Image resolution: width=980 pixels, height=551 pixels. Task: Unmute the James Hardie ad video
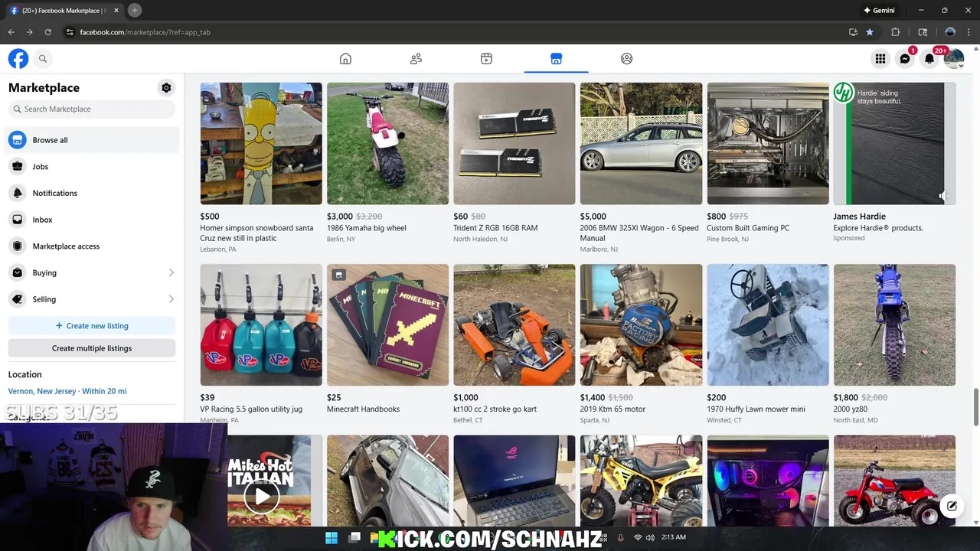tap(942, 196)
